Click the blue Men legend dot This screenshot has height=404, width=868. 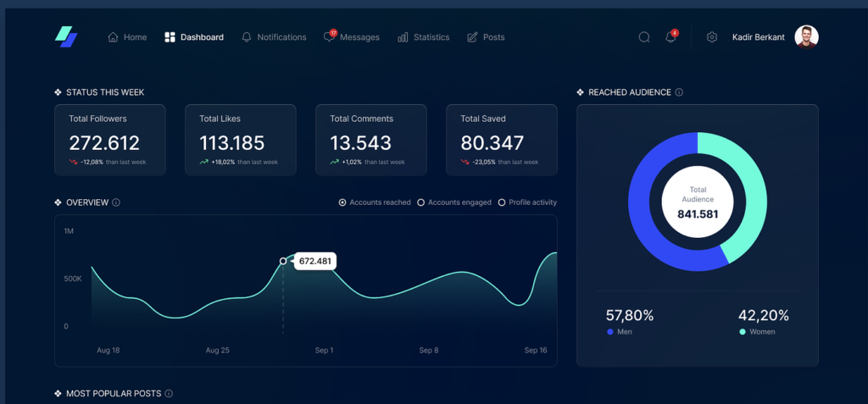[610, 332]
